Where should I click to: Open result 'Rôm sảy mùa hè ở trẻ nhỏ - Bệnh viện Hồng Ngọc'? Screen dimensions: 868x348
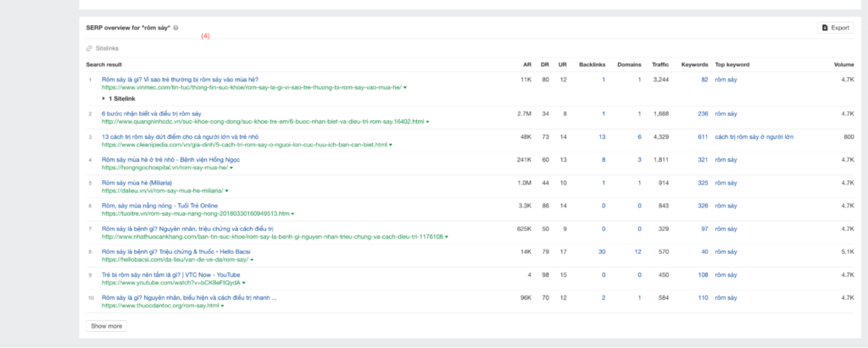[x=170, y=159]
